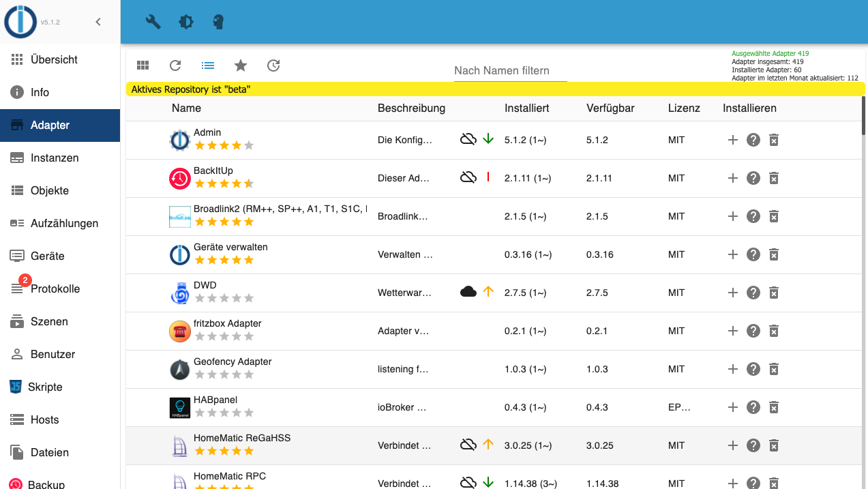Open help for the DWD adapter
Screen dimensions: 868x489
(x=753, y=293)
